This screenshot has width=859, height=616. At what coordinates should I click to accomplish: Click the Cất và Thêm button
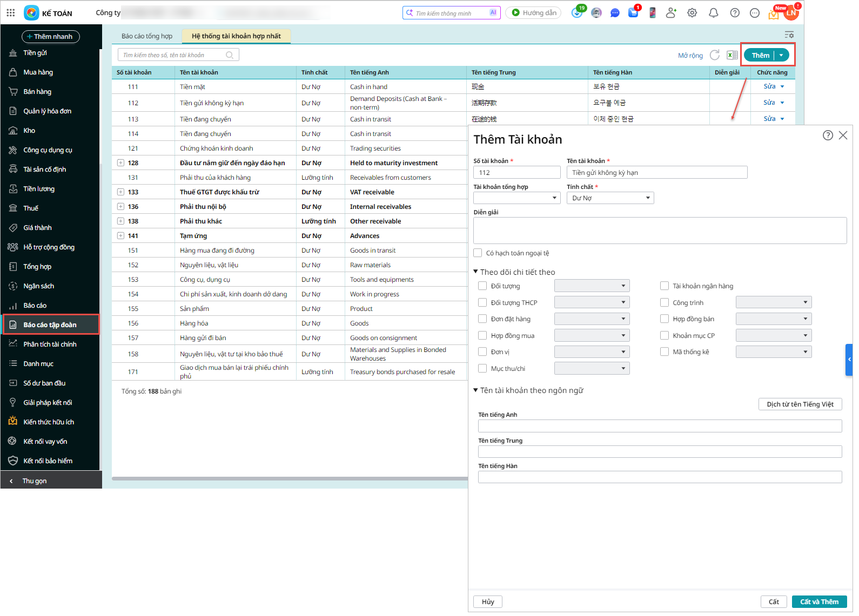(819, 602)
